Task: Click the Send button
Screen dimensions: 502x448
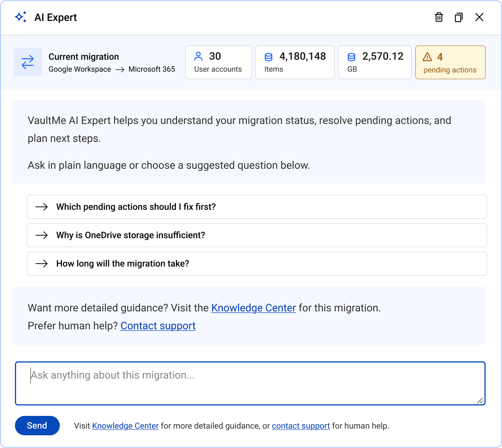Action: coord(37,426)
